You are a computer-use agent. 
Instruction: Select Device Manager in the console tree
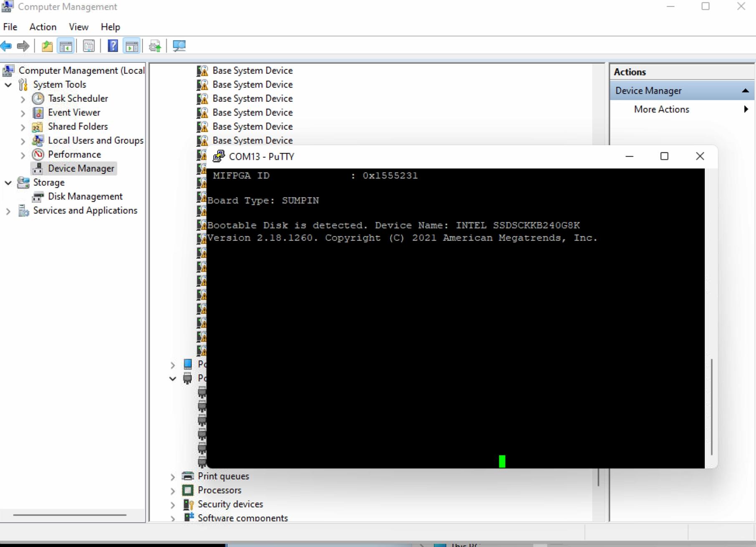pos(81,168)
